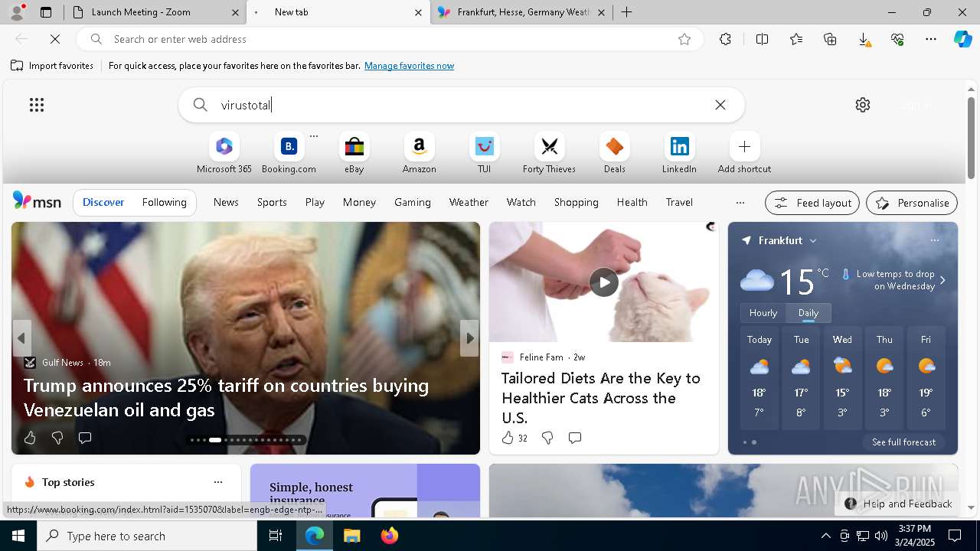Viewport: 980px width, 551px height.
Task: Open Feed layout options
Action: coord(812,203)
